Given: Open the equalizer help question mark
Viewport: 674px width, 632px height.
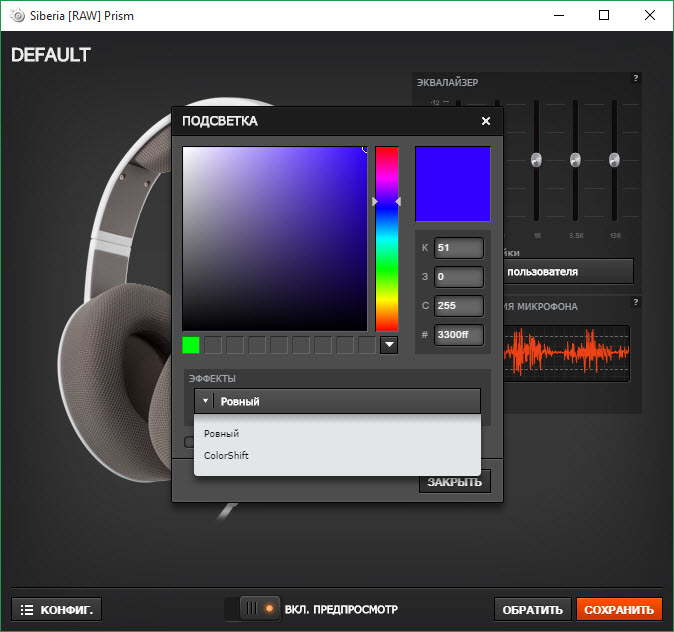Looking at the screenshot, I should [635, 78].
